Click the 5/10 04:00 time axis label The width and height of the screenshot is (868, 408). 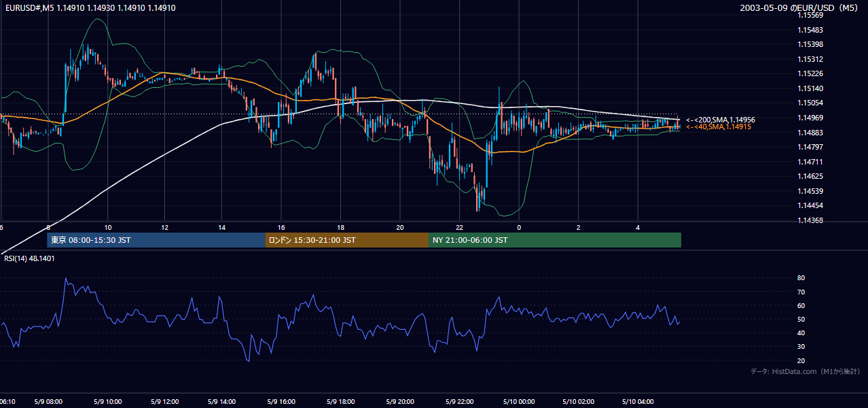coord(638,402)
